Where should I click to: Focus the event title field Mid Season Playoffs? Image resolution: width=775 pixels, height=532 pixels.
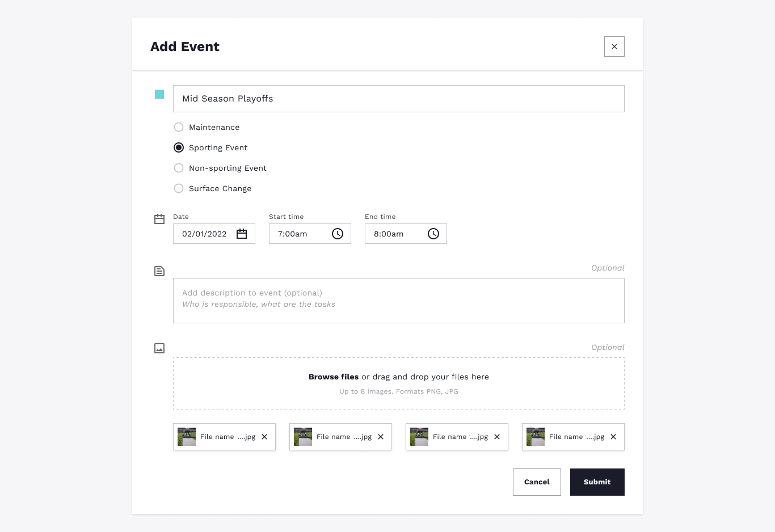[x=399, y=99]
